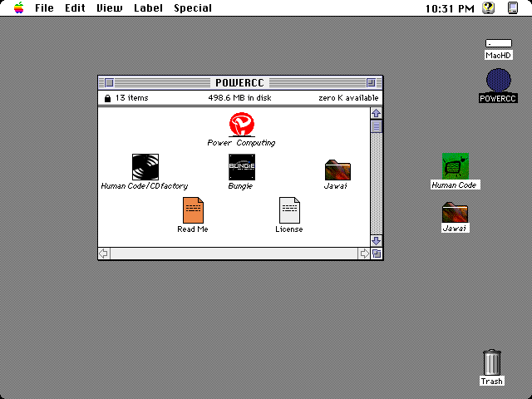Click the '13 items' text

pos(131,98)
